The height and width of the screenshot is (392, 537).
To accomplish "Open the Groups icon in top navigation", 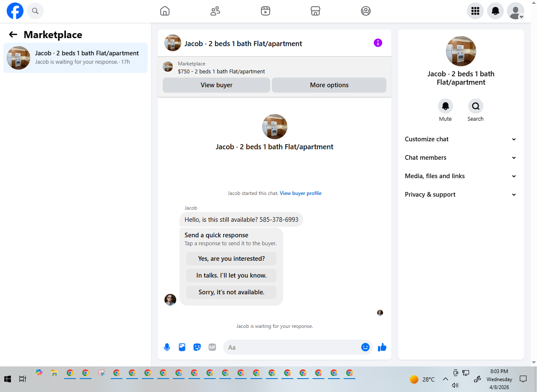I will pyautogui.click(x=366, y=11).
